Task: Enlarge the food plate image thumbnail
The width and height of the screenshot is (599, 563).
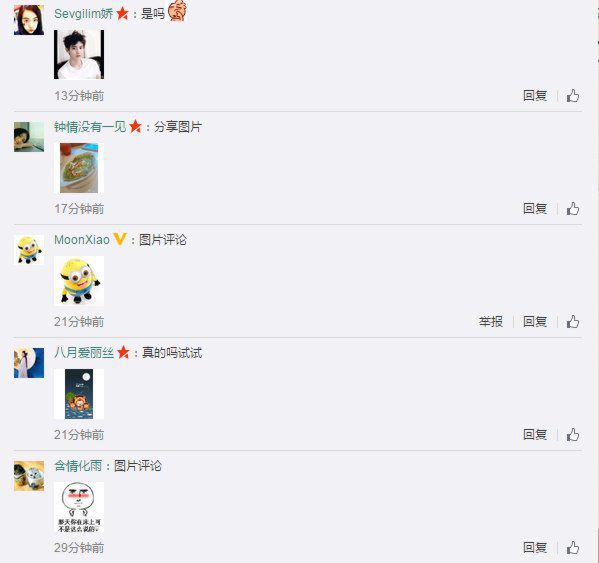Action: 79,168
